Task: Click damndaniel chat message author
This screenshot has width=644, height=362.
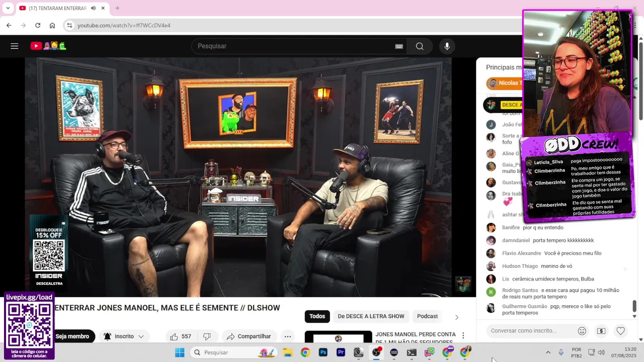Action: pos(516,240)
